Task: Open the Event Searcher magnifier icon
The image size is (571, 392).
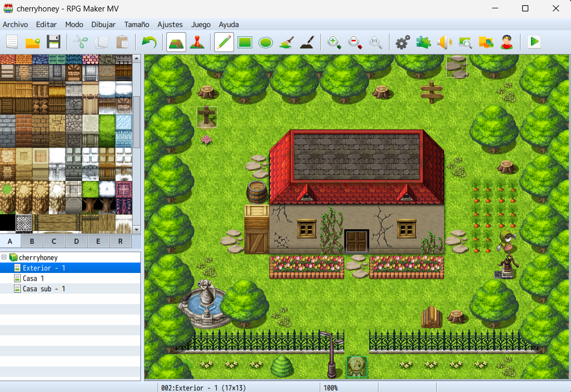Action: (x=465, y=42)
